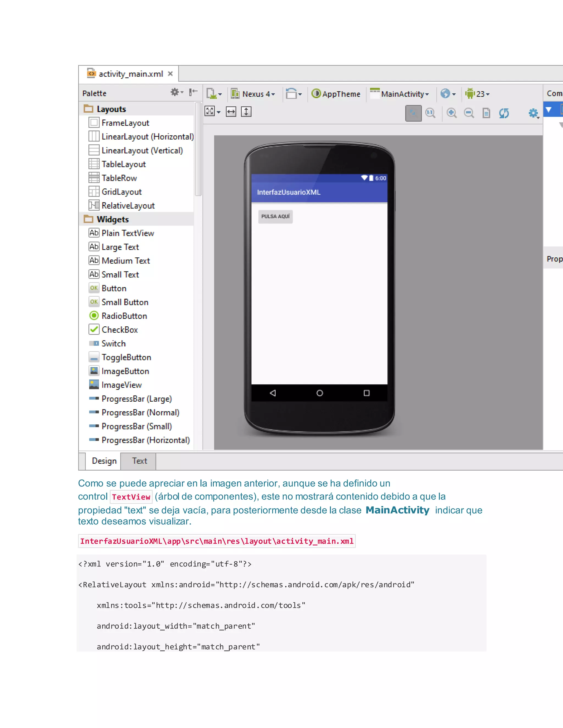Collapse the Layouts palette group
Viewport: 563px width, 728px height.
136,109
